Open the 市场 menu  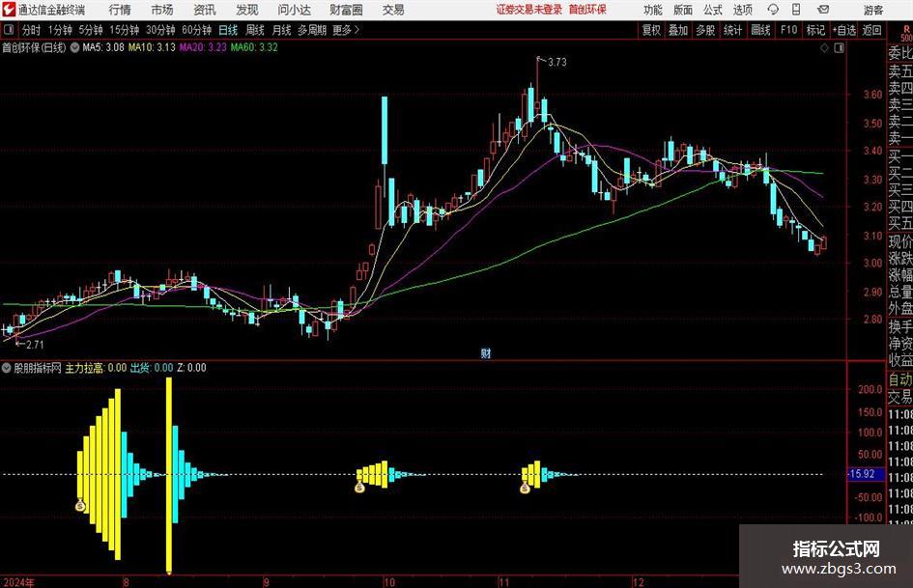pos(162,10)
